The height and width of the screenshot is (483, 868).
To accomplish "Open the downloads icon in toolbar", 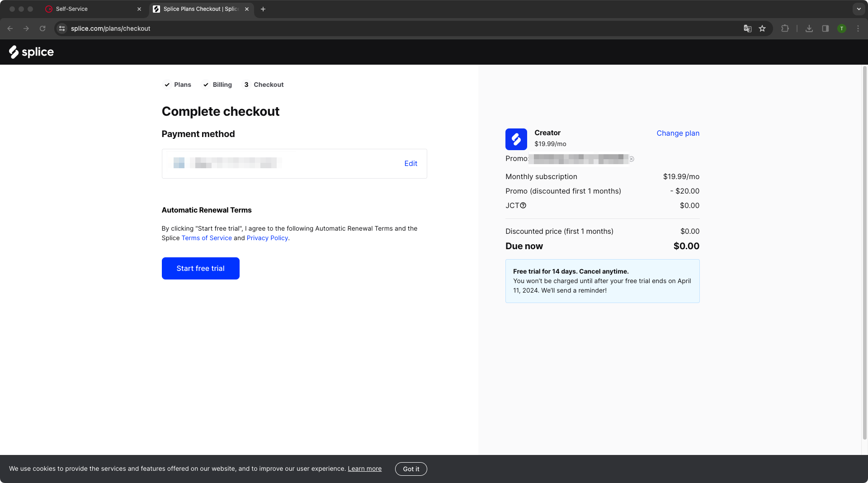I will click(809, 28).
